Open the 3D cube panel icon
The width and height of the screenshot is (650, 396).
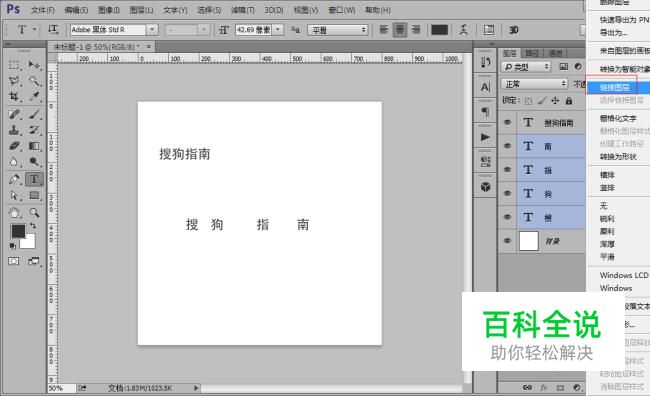[485, 187]
